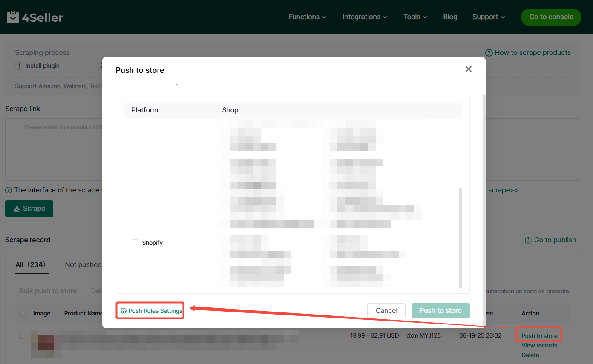Open the Blog menu item
593x364 pixels.
[450, 17]
